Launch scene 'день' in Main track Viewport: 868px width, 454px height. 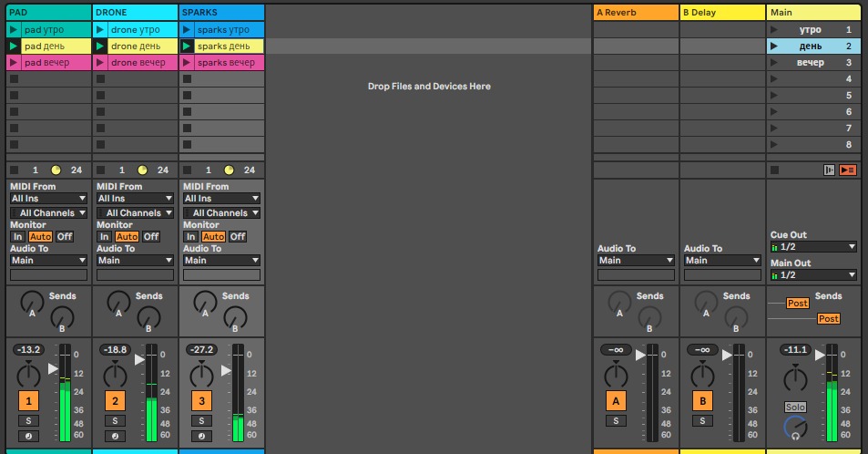(x=774, y=46)
